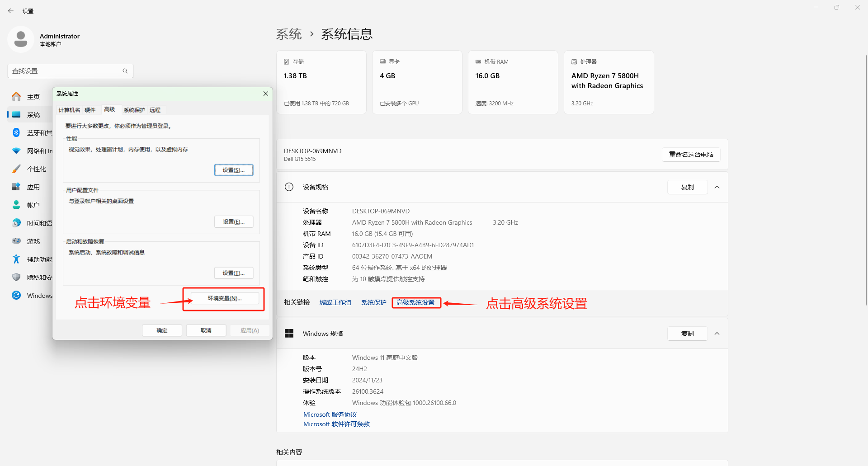This screenshot has width=868, height=466.
Task: Open the 时间和语言 clock globe icon
Action: 16,223
